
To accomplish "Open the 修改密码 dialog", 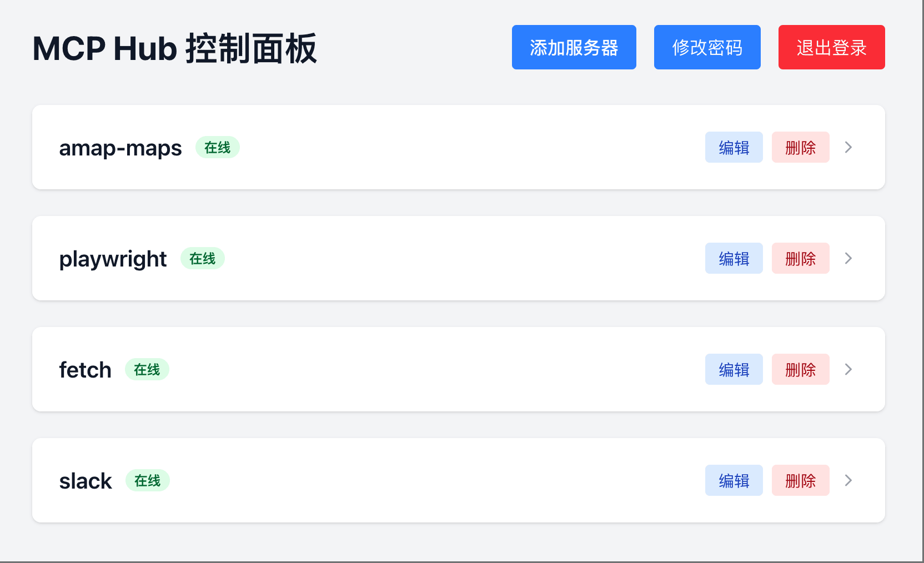I will tap(707, 47).
